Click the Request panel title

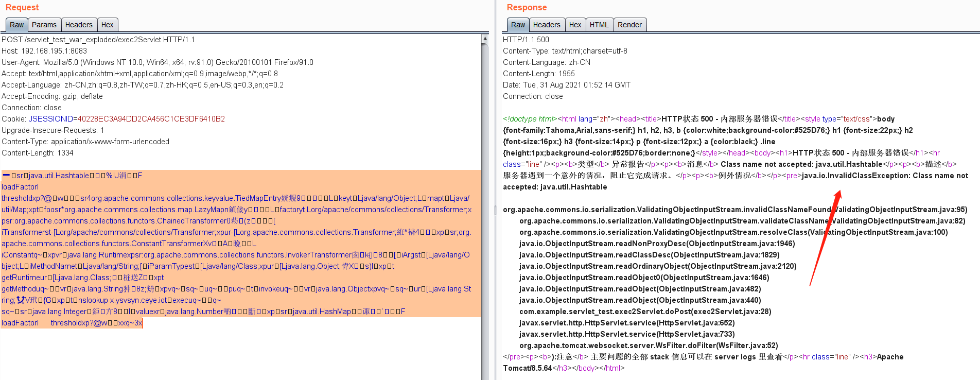[22, 7]
